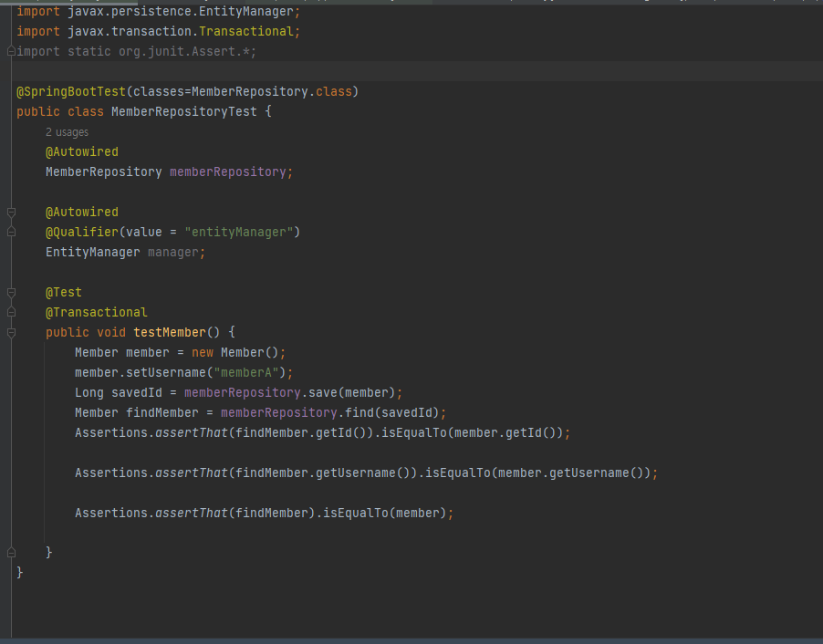Click the grayed-out 'manager' field name
The width and height of the screenshot is (823, 644).
click(x=173, y=253)
